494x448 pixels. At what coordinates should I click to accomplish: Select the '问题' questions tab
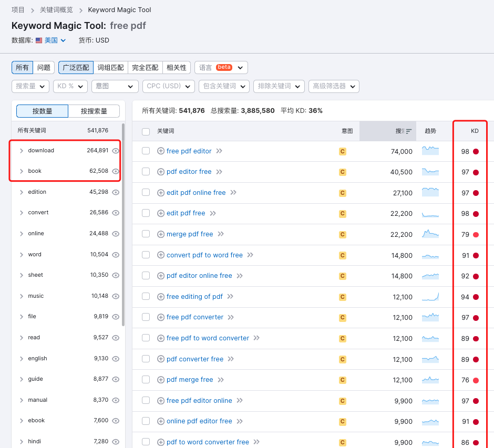[44, 68]
